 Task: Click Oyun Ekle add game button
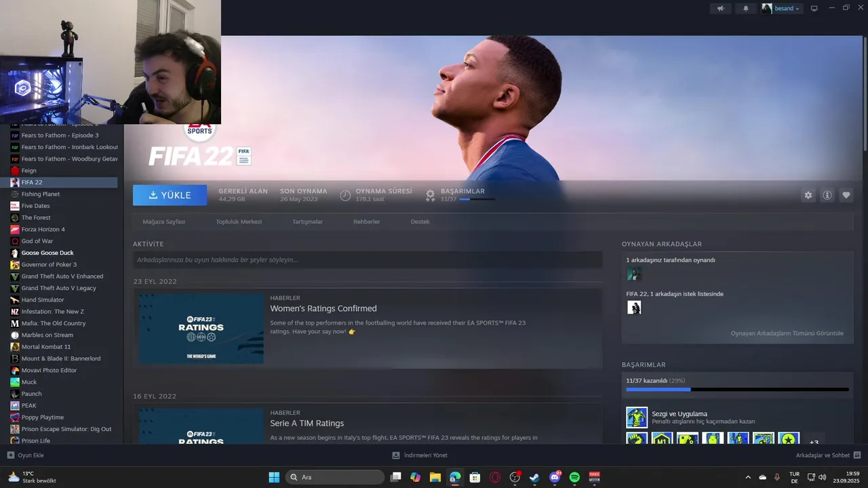(25, 455)
